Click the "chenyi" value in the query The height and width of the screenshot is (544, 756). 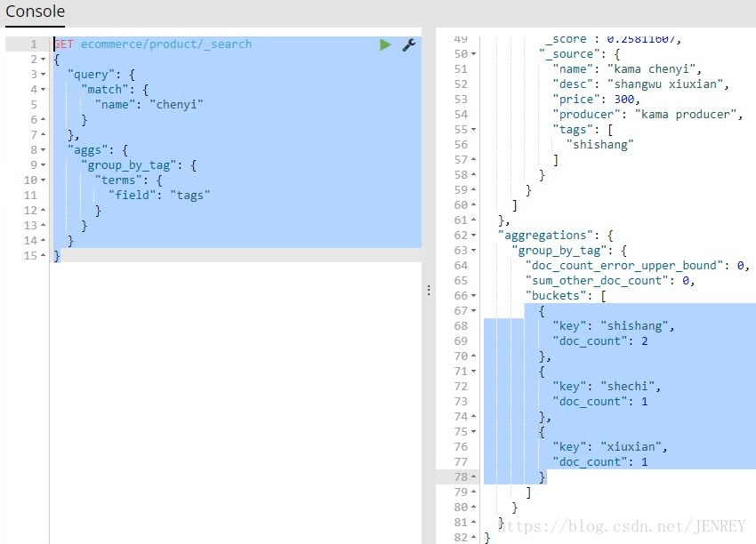pyautogui.click(x=176, y=105)
